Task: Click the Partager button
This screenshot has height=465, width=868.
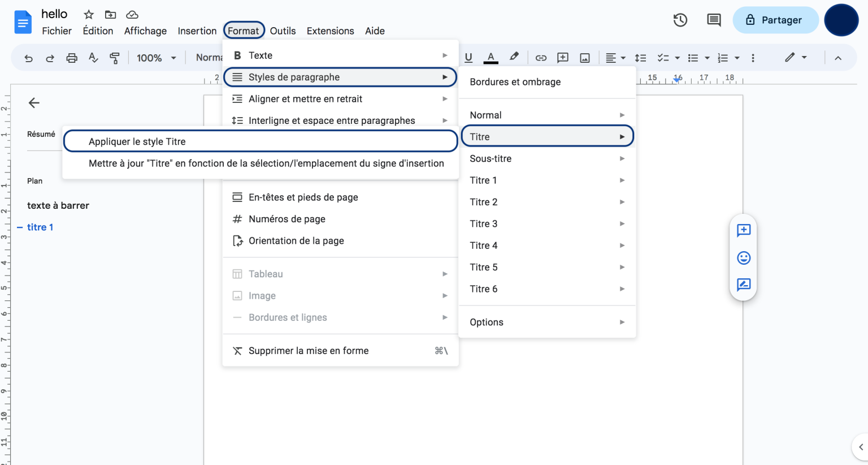Action: 775,19
